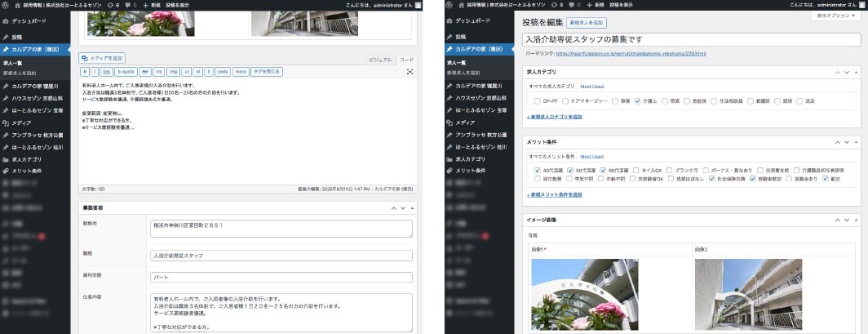Click into the 職種 text field
This screenshot has height=334, width=868.
pos(281,255)
